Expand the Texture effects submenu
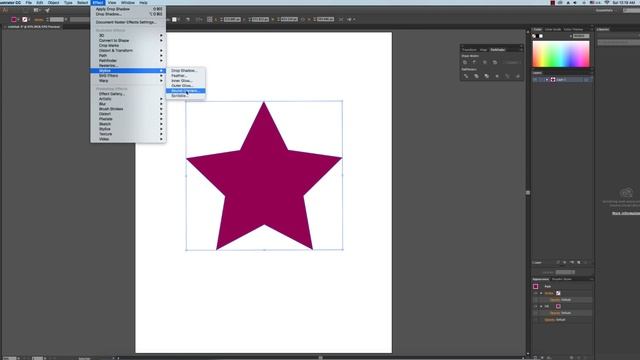Viewport: 640px width, 360px height. click(128, 134)
